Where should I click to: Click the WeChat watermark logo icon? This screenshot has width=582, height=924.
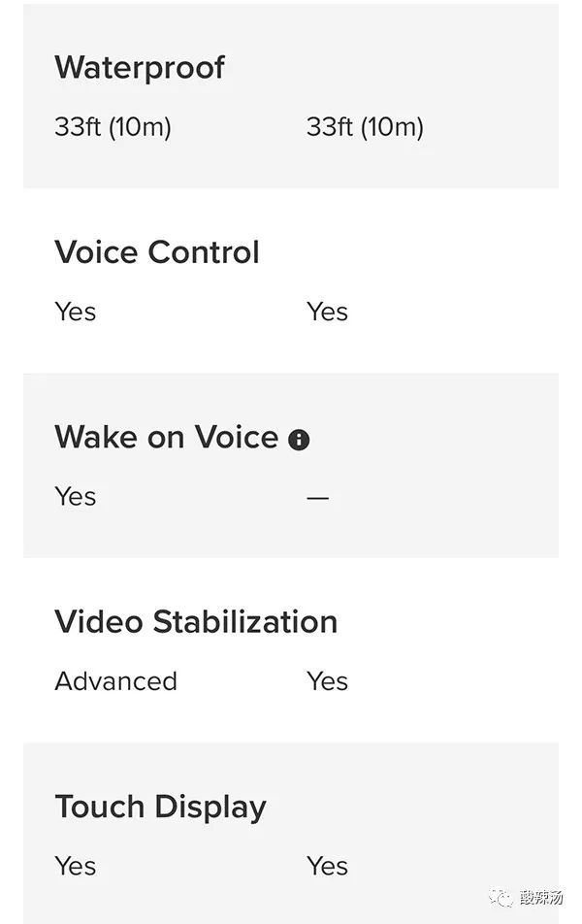(503, 896)
